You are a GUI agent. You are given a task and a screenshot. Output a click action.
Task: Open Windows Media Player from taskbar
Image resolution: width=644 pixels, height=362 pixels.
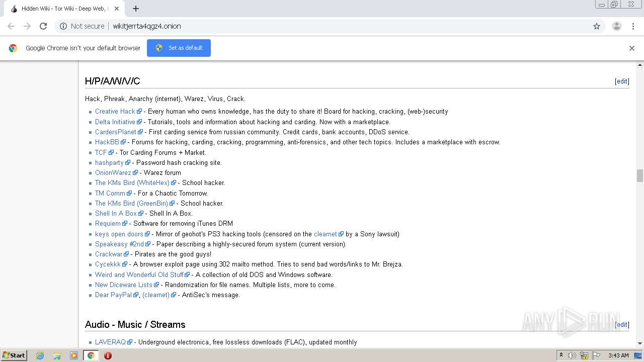click(x=74, y=355)
